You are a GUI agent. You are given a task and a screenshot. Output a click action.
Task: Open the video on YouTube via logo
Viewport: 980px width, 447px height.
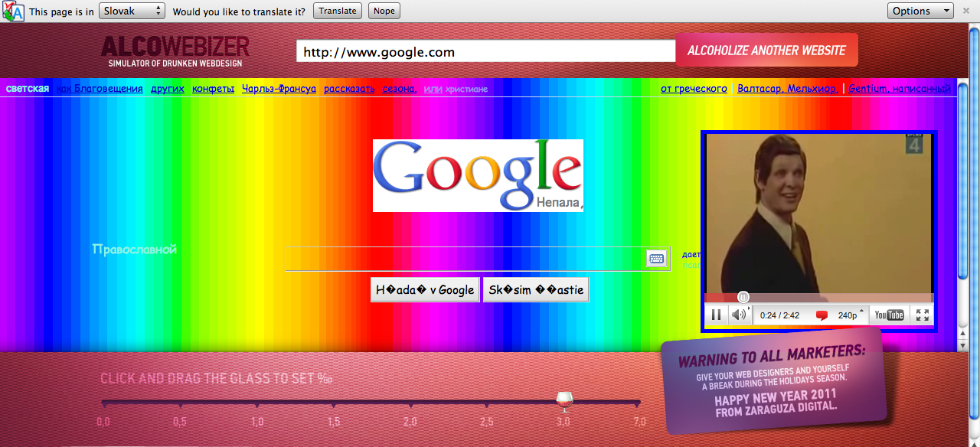889,315
